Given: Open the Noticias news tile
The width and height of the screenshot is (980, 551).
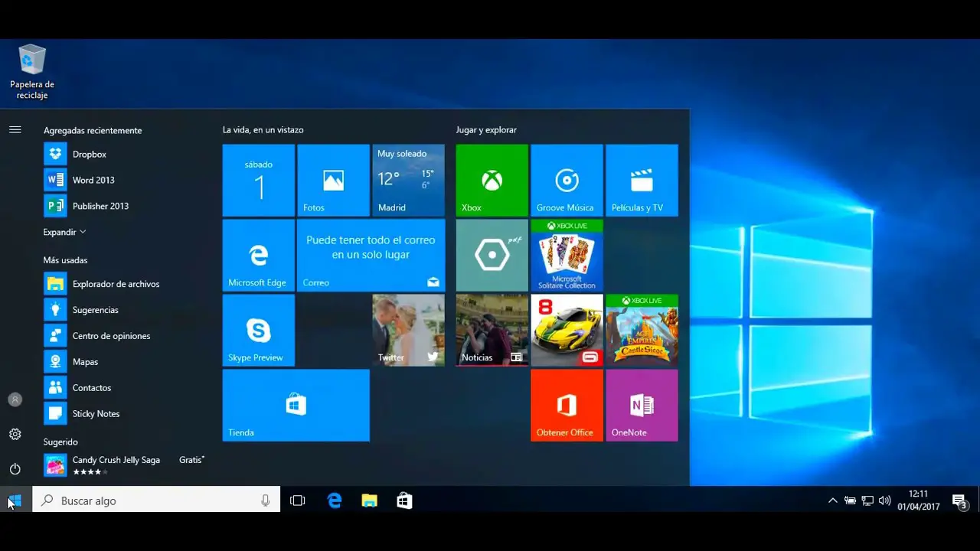Looking at the screenshot, I should pyautogui.click(x=492, y=331).
